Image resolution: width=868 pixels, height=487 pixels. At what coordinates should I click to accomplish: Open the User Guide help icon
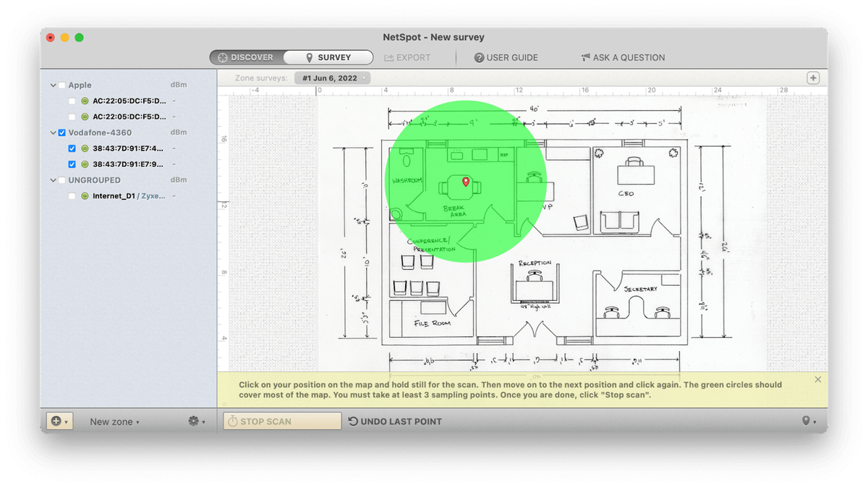pos(480,57)
